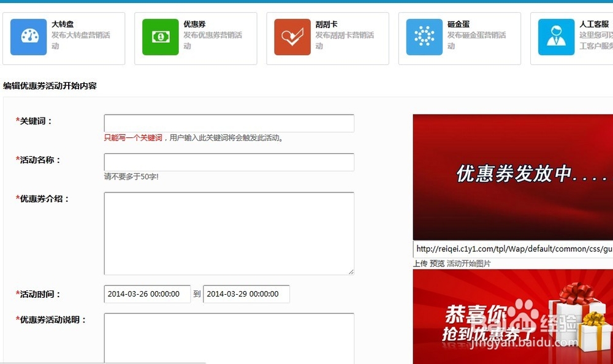Click the 编辑优惠券活动开始内容 heading
The height and width of the screenshot is (364, 613).
pos(50,86)
